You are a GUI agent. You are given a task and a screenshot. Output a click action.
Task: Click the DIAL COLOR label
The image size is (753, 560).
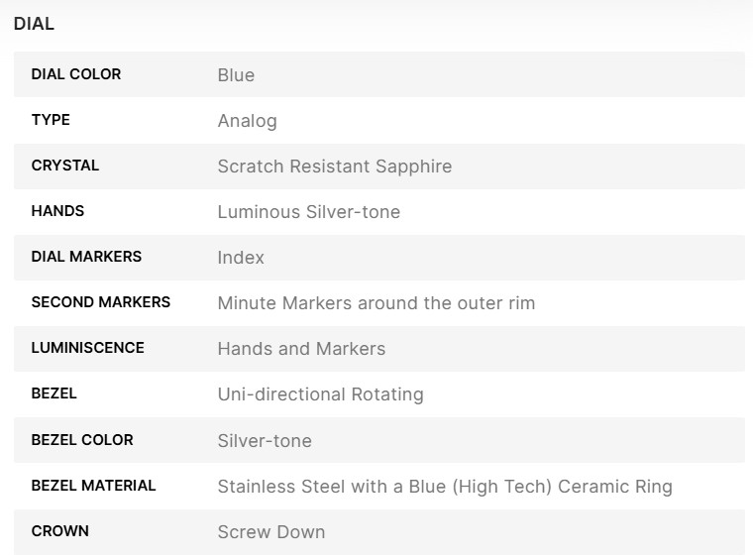click(76, 74)
